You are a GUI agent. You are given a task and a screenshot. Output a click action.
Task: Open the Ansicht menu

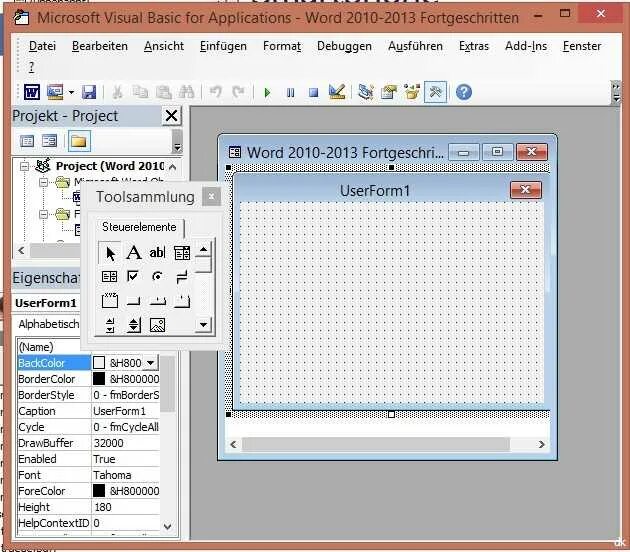point(164,46)
